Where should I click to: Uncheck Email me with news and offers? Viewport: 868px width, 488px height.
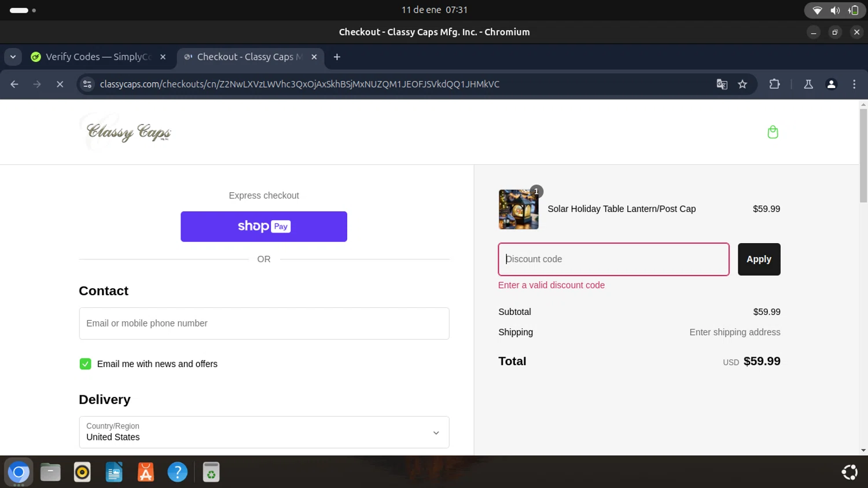85,364
